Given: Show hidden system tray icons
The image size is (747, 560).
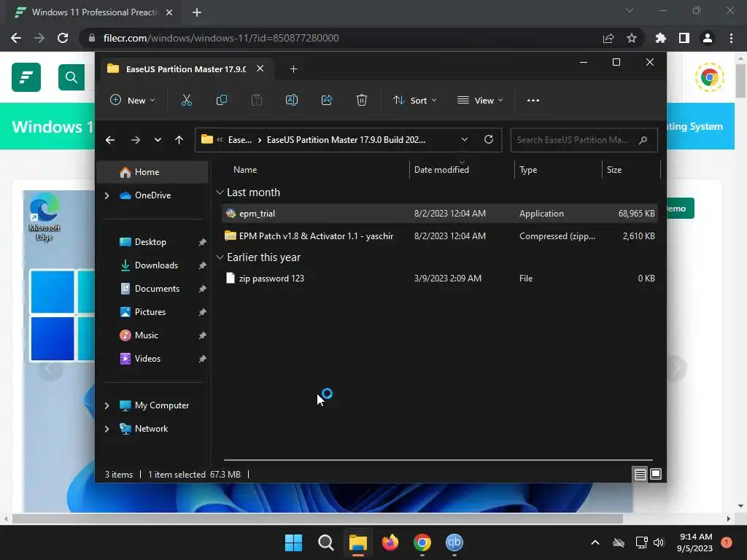Looking at the screenshot, I should pos(595,542).
